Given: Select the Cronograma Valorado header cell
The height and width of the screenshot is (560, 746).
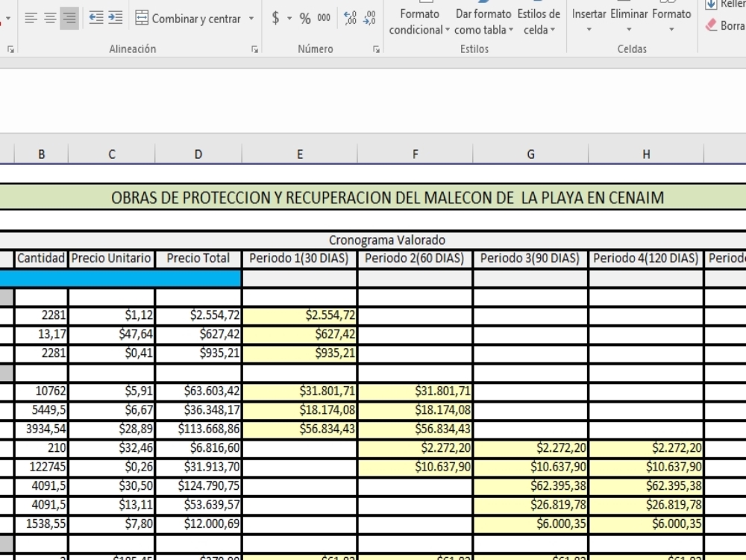Looking at the screenshot, I should pyautogui.click(x=373, y=240).
